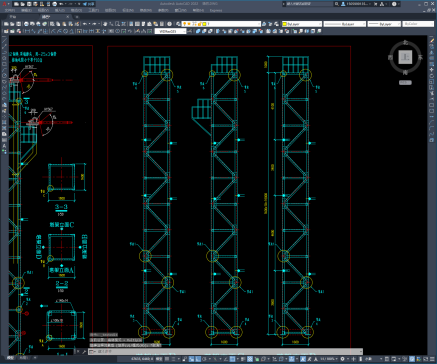Click Open file icon in the Standard toolbar

click(12, 24)
